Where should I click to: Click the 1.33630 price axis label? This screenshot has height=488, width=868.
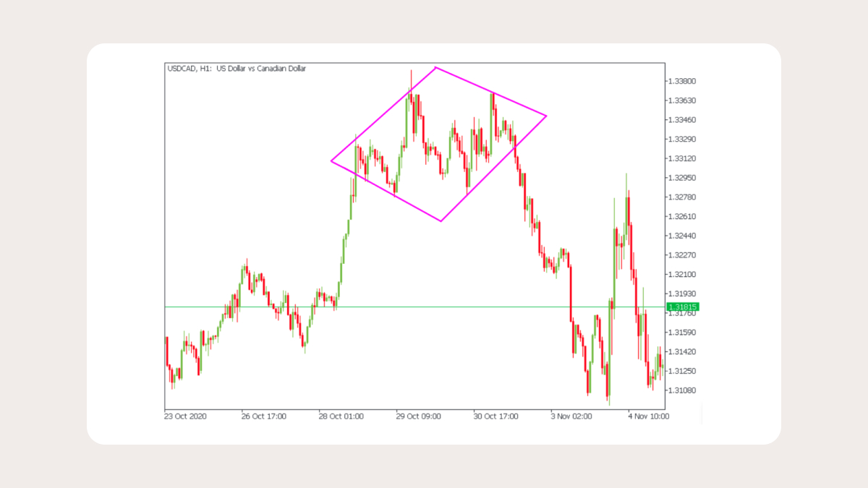coord(683,100)
